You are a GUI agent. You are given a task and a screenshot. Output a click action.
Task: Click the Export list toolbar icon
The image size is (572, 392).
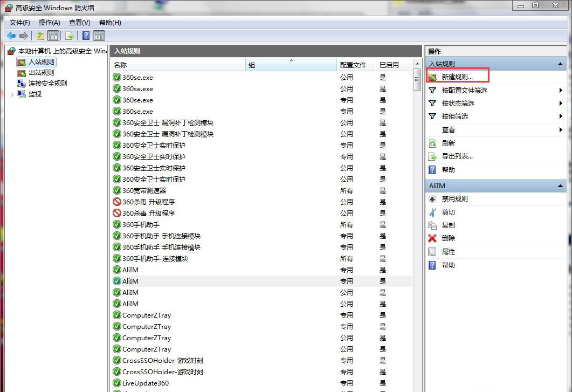point(70,36)
